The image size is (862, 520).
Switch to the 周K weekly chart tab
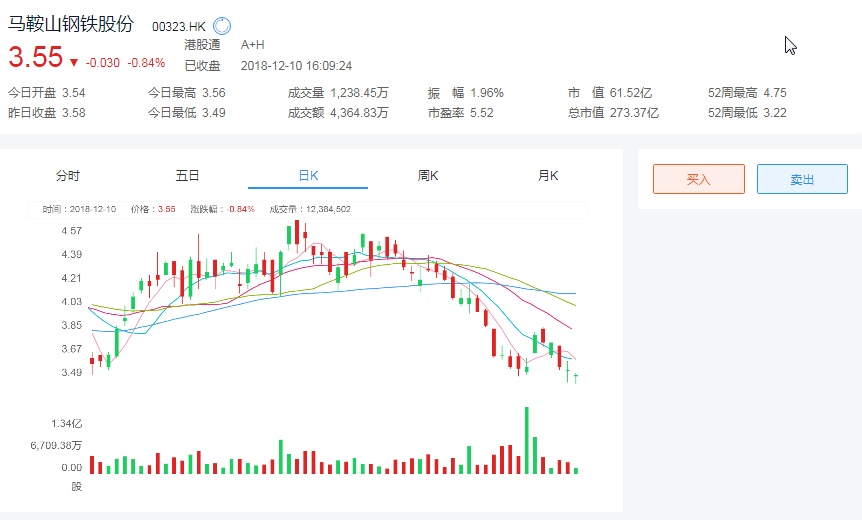[x=428, y=176]
